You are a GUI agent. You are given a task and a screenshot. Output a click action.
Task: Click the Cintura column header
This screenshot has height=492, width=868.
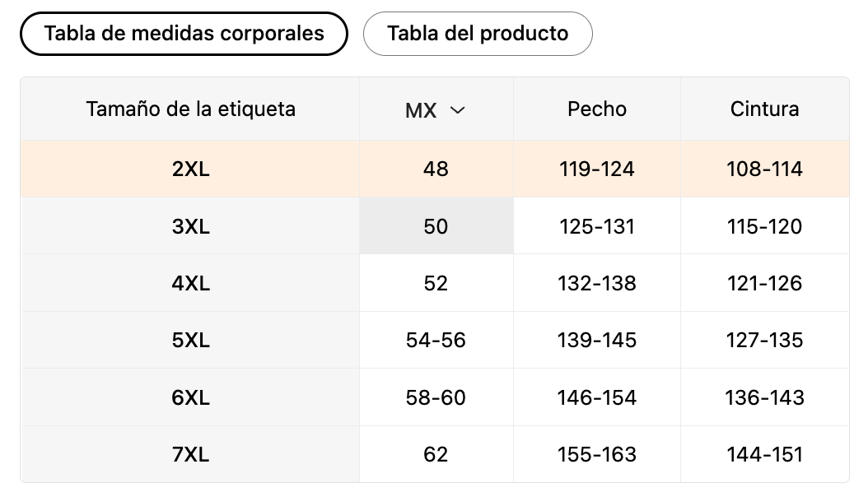pos(764,109)
